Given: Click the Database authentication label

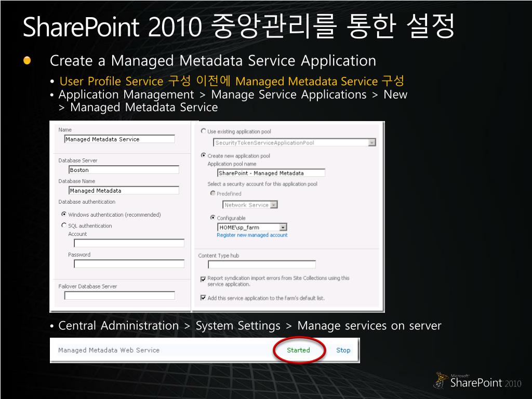Looking at the screenshot, I should tap(87, 202).
